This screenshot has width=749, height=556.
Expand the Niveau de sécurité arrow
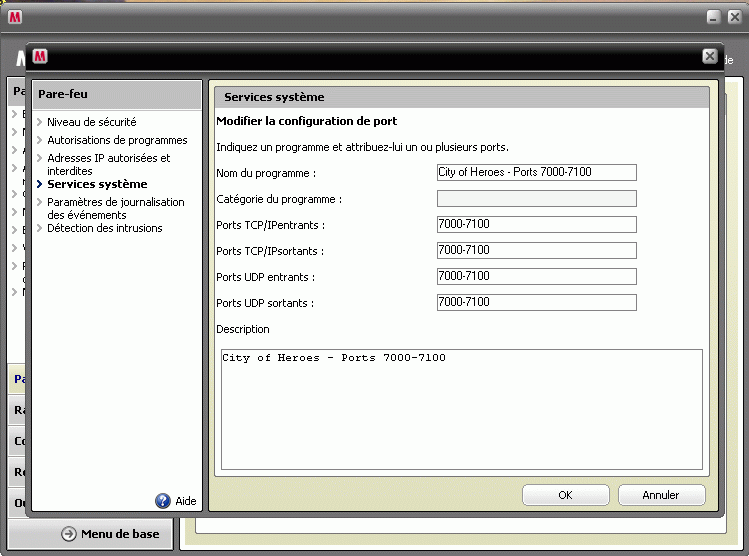pyautogui.click(x=39, y=122)
